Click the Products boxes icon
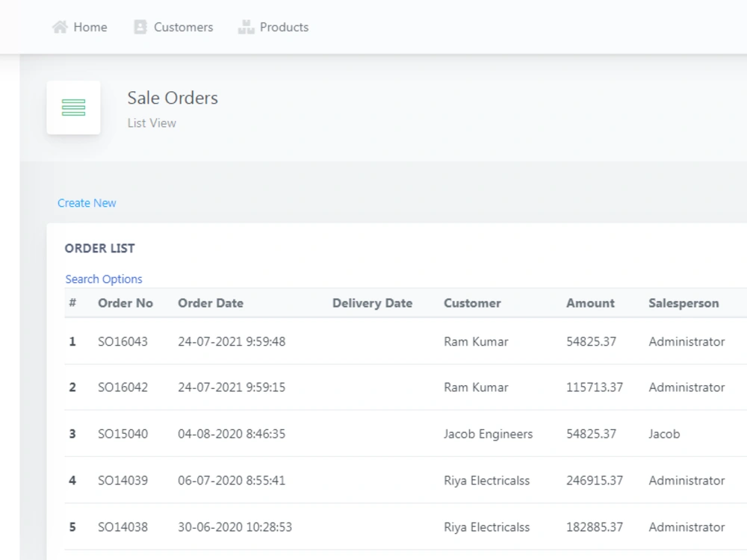Viewport: 747px width, 560px height. click(246, 27)
